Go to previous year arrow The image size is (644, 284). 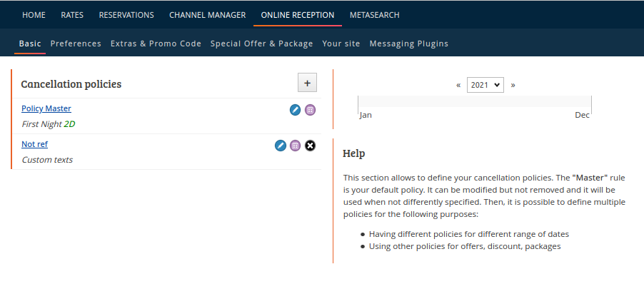coord(458,85)
